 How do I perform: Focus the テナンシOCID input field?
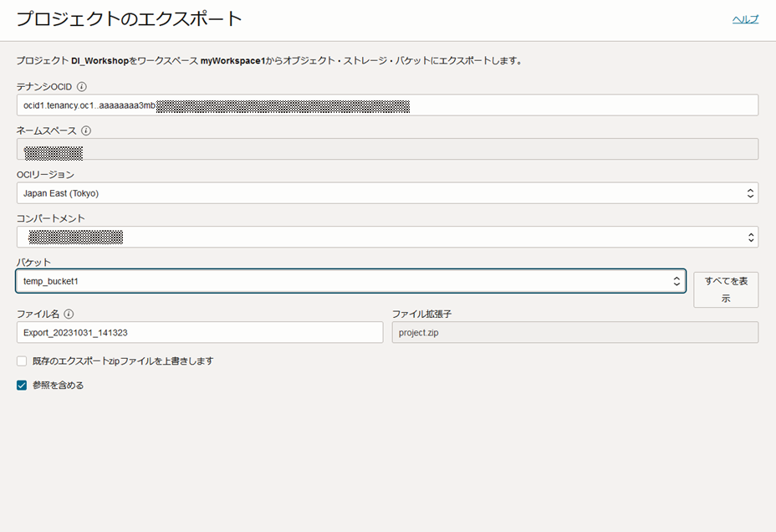tap(387, 105)
